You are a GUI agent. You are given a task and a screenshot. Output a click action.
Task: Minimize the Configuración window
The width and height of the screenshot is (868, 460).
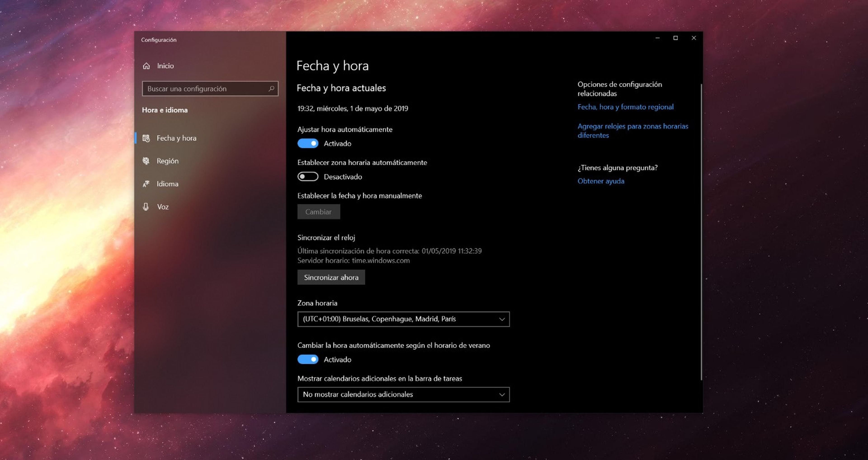click(x=657, y=38)
